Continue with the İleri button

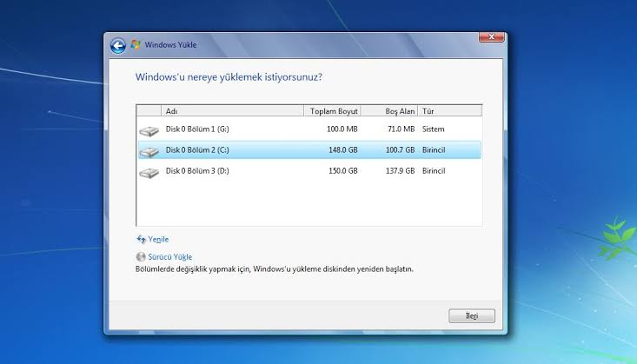[x=472, y=315]
